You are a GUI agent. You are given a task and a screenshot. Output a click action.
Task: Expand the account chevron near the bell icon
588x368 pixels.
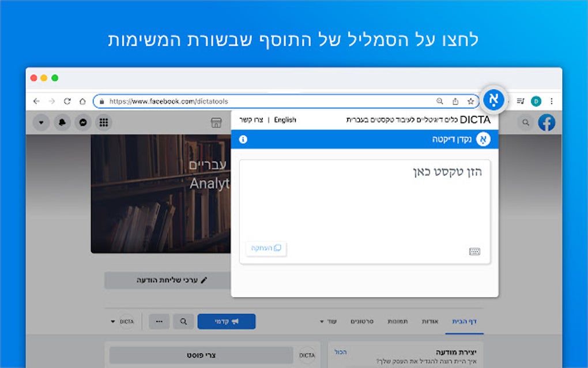[x=40, y=123]
